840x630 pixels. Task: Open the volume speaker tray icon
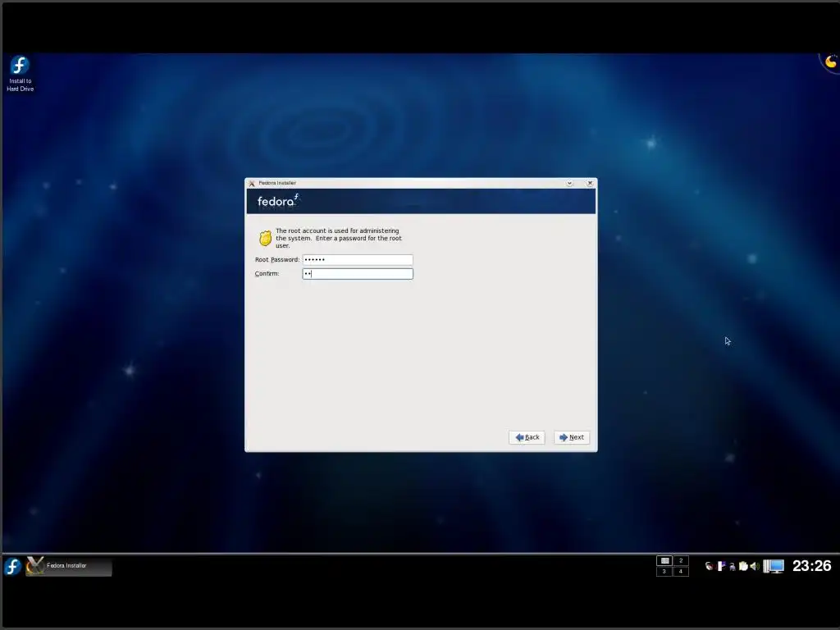755,566
